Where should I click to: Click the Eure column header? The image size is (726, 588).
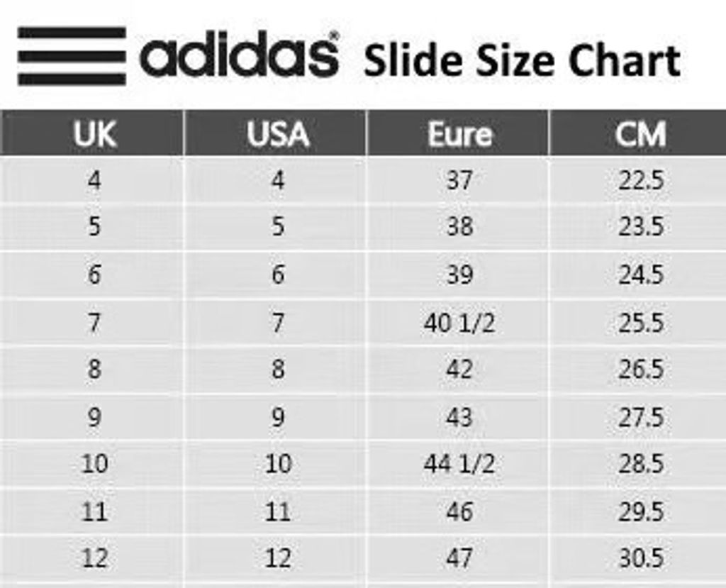459,134
